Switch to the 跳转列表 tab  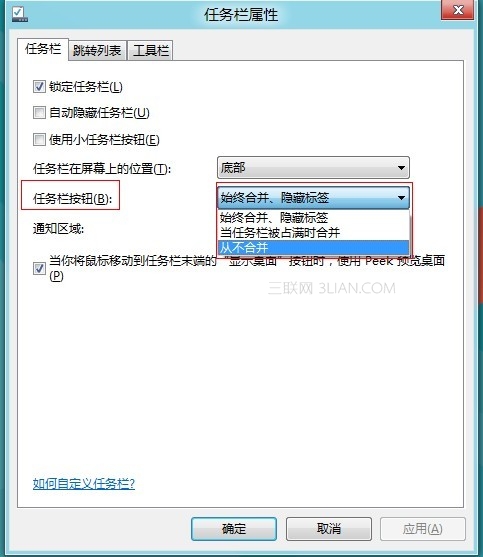[97, 50]
